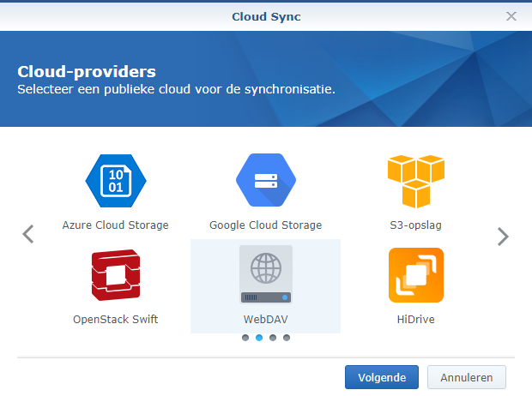The image size is (532, 396).
Task: Jump to fourth page dot
Action: click(x=287, y=338)
